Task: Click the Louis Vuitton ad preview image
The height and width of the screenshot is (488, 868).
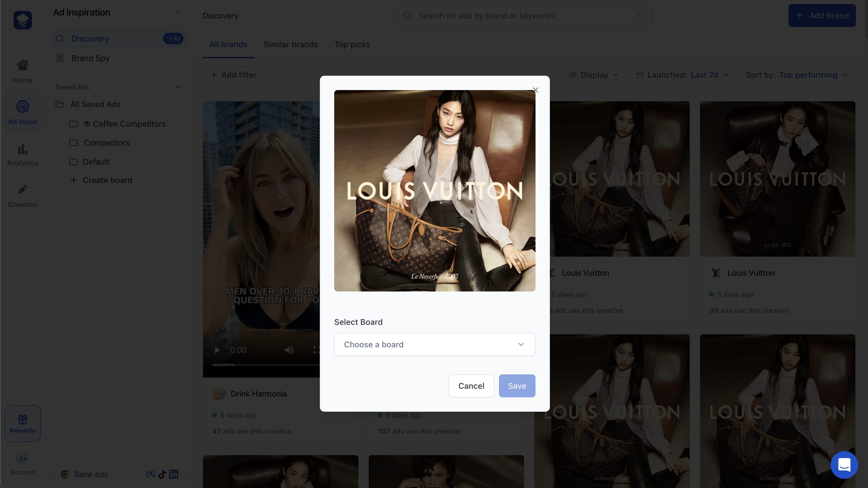Action: (435, 191)
